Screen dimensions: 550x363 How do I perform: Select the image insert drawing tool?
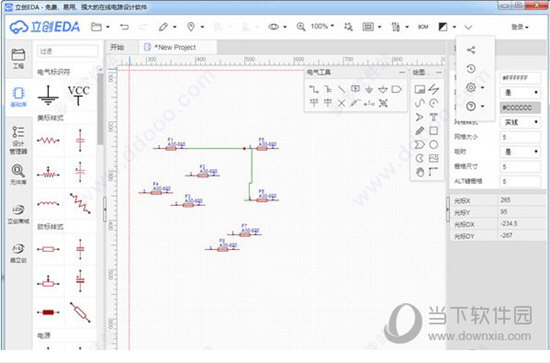434,159
